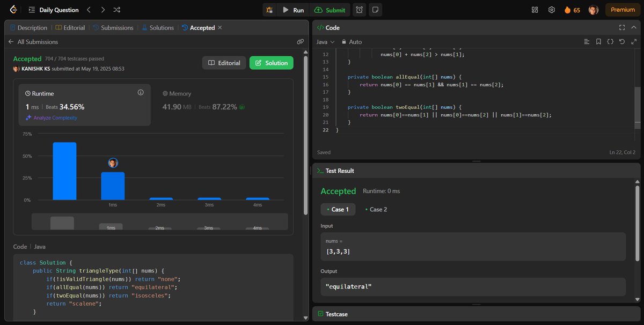Open the user profile avatar in top bar
644x325 pixels.
[x=593, y=10]
